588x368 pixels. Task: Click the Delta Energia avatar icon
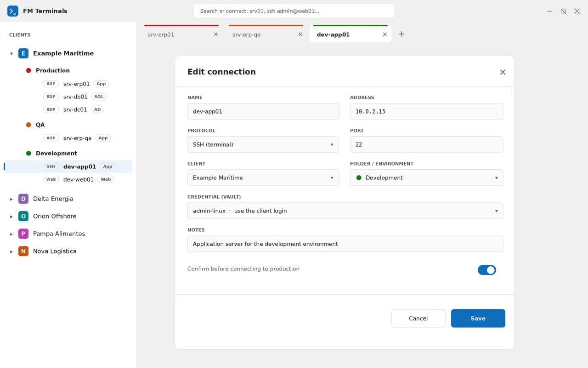(x=23, y=199)
